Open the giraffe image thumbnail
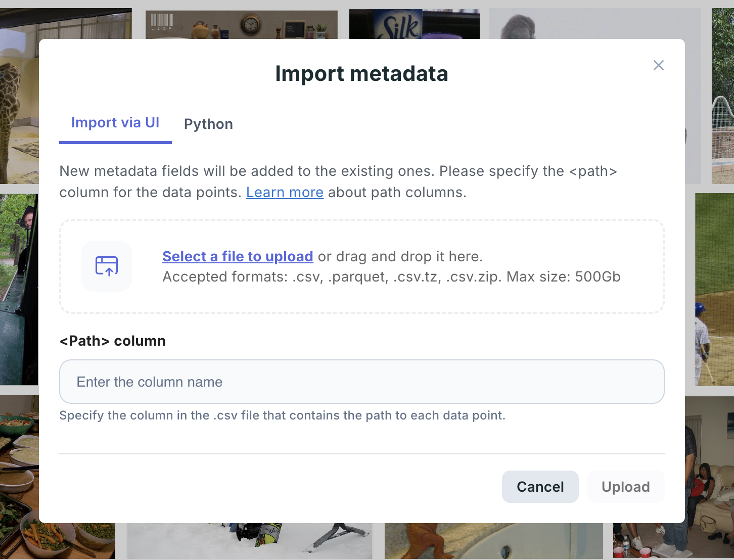The height and width of the screenshot is (560, 734). tap(18, 101)
